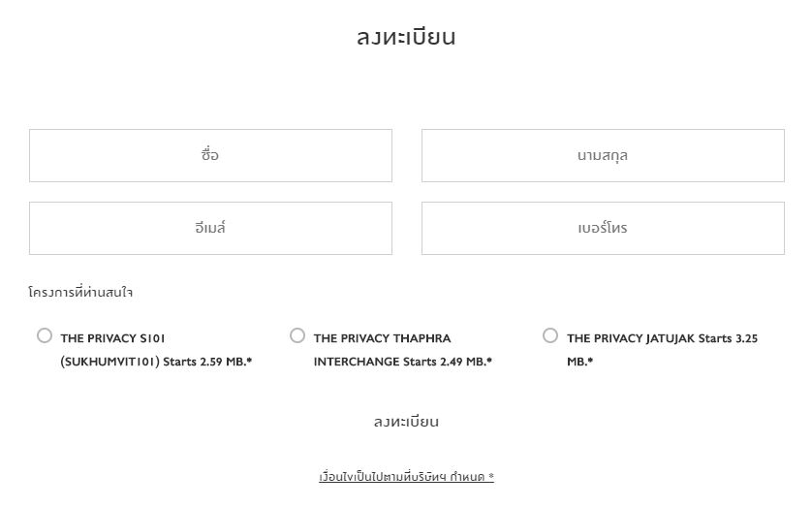Activate the อีเมล์ (email) input box
Image resolution: width=812 pixels, height=507 pixels.
point(210,228)
